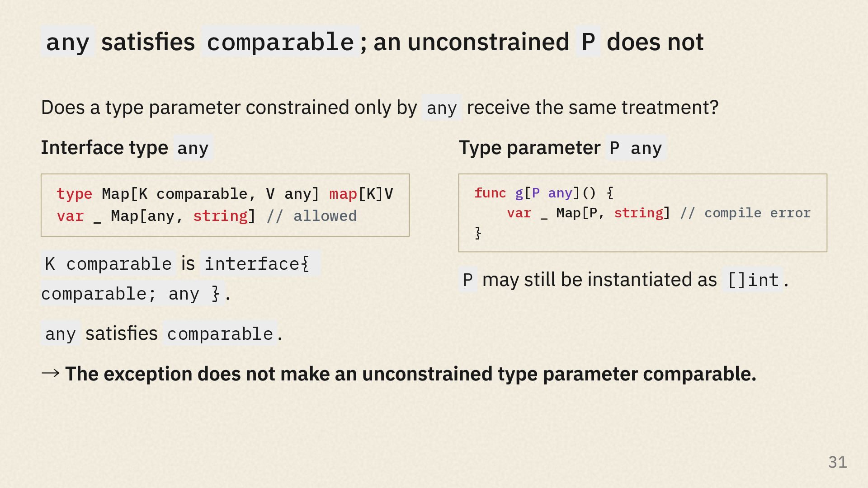Select the 'Type parameter P any' heading
The width and height of the screenshot is (868, 488).
point(562,148)
